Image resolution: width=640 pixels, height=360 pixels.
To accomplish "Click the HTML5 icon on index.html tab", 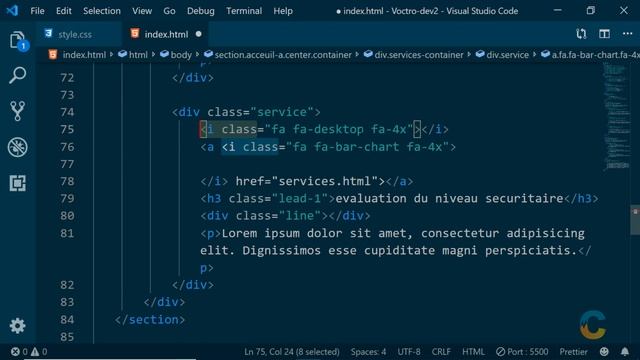I will point(135,33).
